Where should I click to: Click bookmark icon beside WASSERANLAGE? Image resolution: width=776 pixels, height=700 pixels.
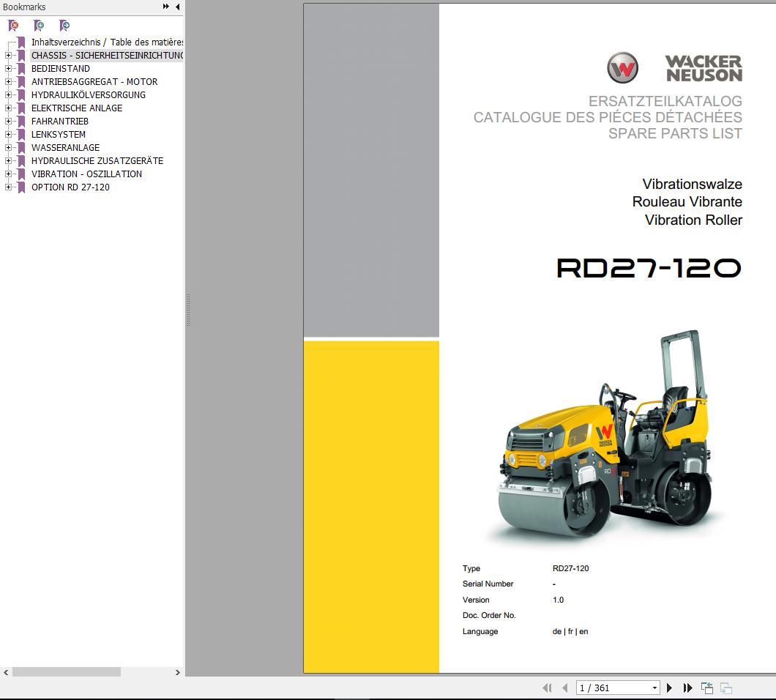(21, 147)
